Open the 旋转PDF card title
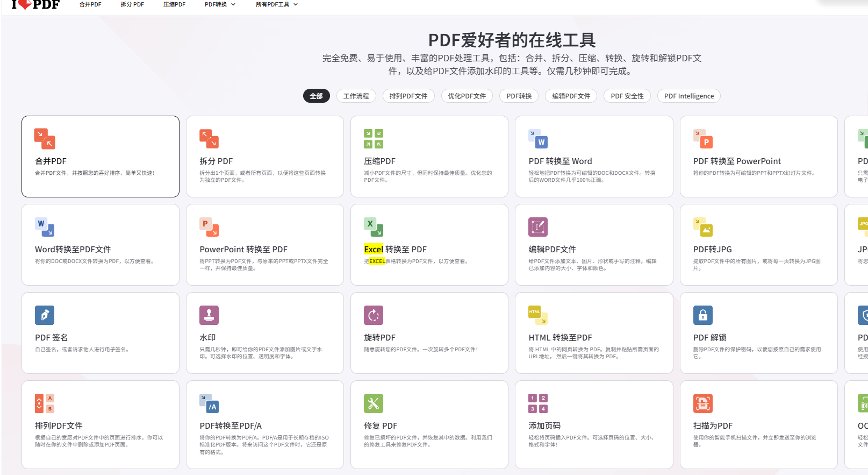This screenshot has height=475, width=868. (379, 337)
